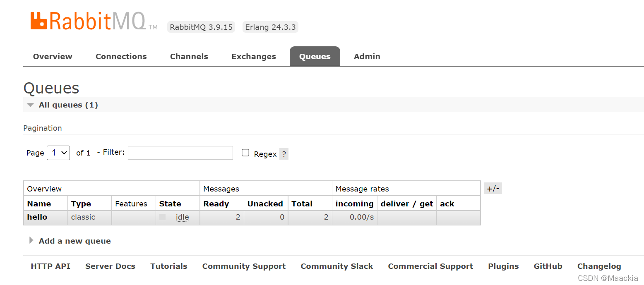The width and height of the screenshot is (644, 285).
Task: Sort by incoming rate column header
Action: click(355, 204)
